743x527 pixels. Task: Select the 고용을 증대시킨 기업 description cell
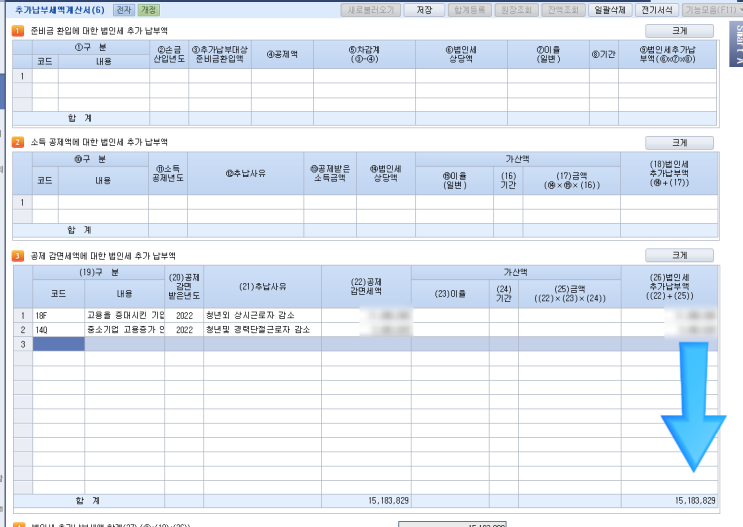[125, 316]
